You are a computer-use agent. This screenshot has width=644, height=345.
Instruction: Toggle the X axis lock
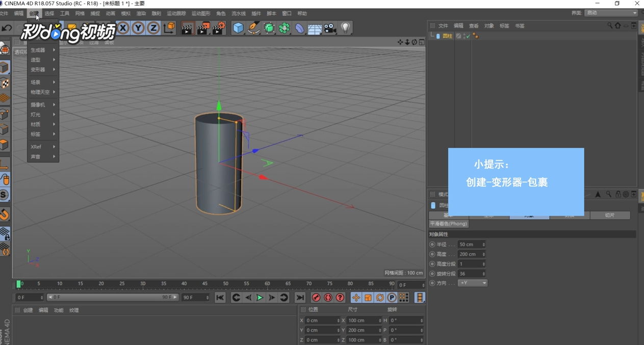123,28
